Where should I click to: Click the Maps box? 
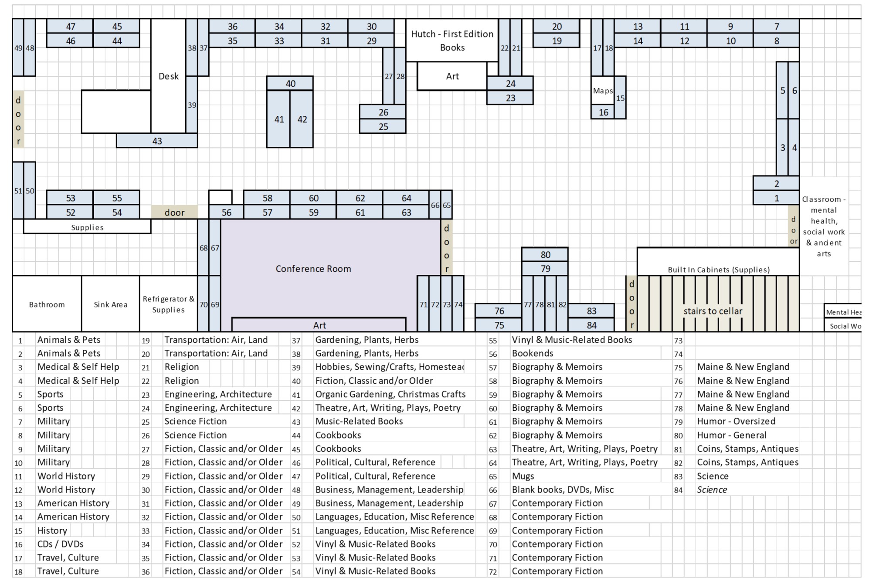[x=602, y=91]
